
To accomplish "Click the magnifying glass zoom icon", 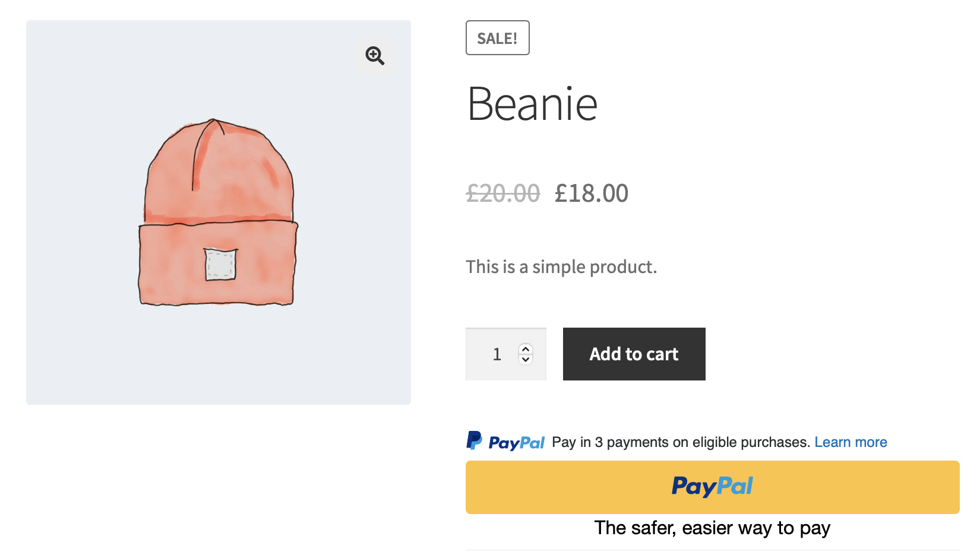I will click(375, 56).
